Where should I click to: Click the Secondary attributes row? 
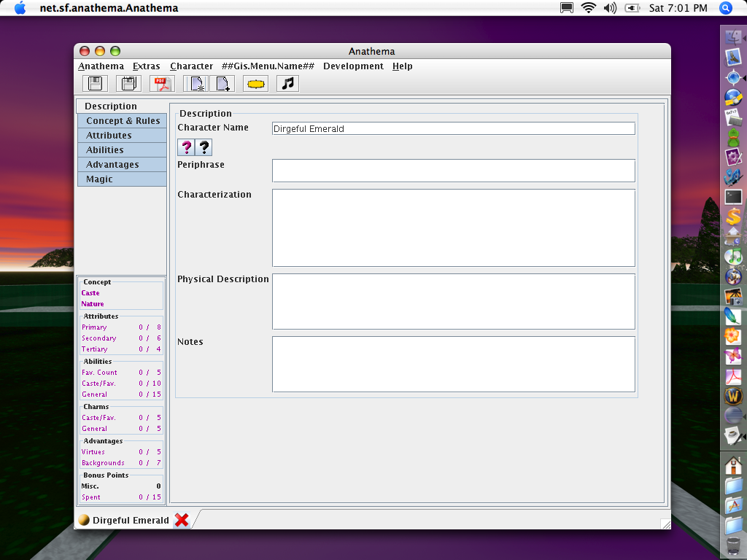click(121, 338)
